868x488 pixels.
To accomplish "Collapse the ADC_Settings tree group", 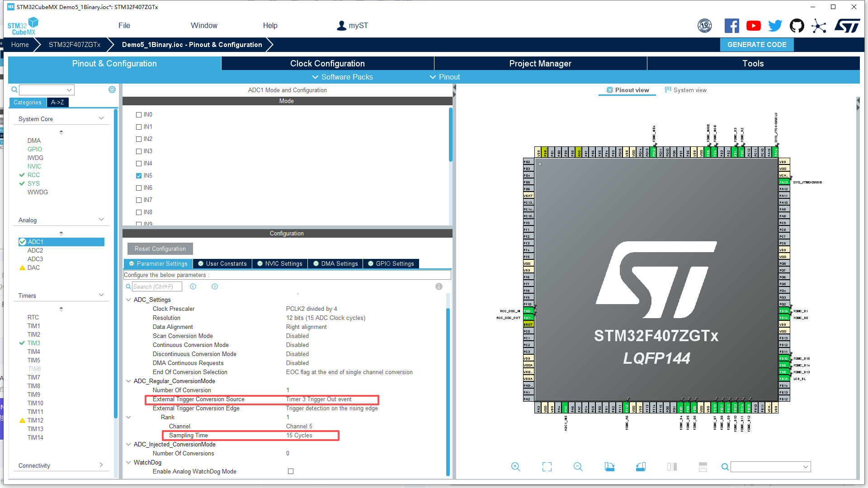I will tap(128, 300).
